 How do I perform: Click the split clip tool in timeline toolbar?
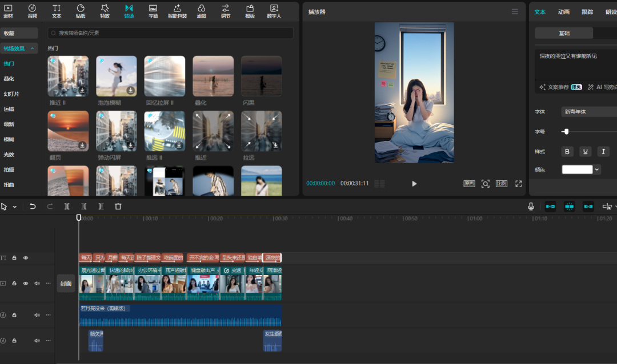tap(67, 207)
